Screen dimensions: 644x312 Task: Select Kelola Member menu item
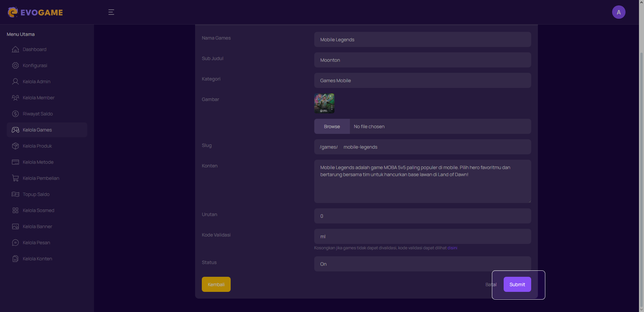pyautogui.click(x=47, y=98)
